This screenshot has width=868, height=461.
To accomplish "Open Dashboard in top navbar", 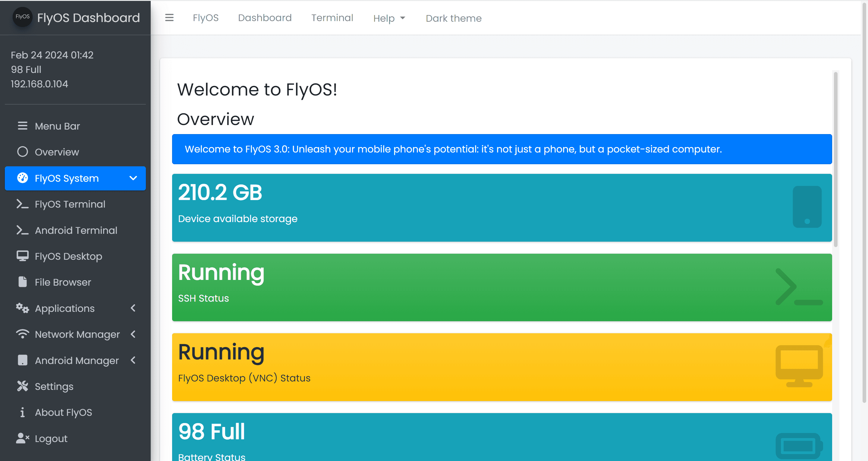I will coord(265,17).
